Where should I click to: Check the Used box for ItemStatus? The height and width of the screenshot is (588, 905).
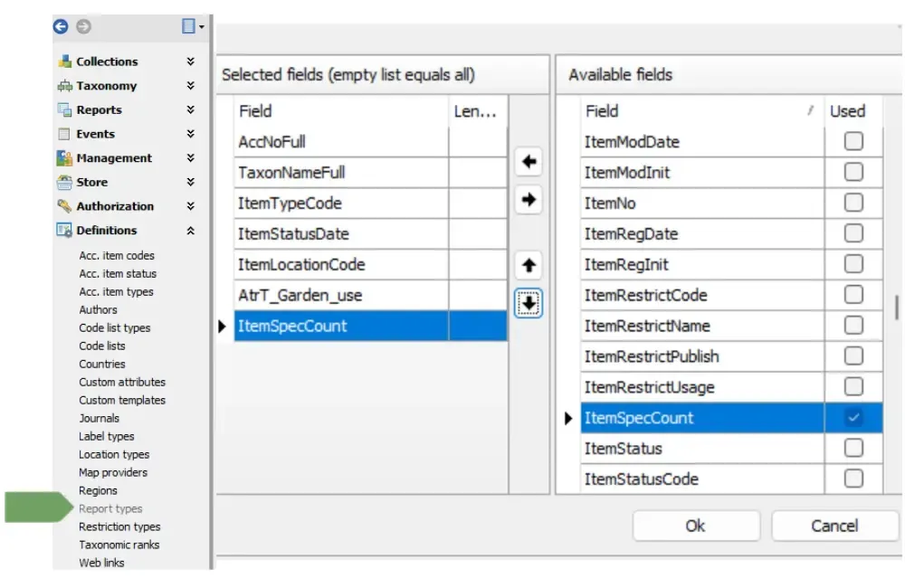pyautogui.click(x=853, y=449)
